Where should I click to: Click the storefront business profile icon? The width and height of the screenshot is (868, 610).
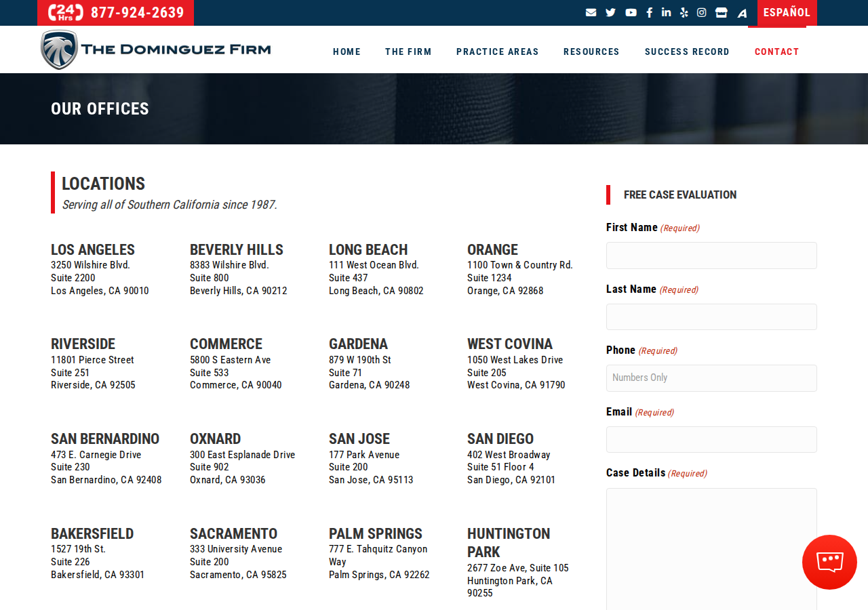coord(722,12)
